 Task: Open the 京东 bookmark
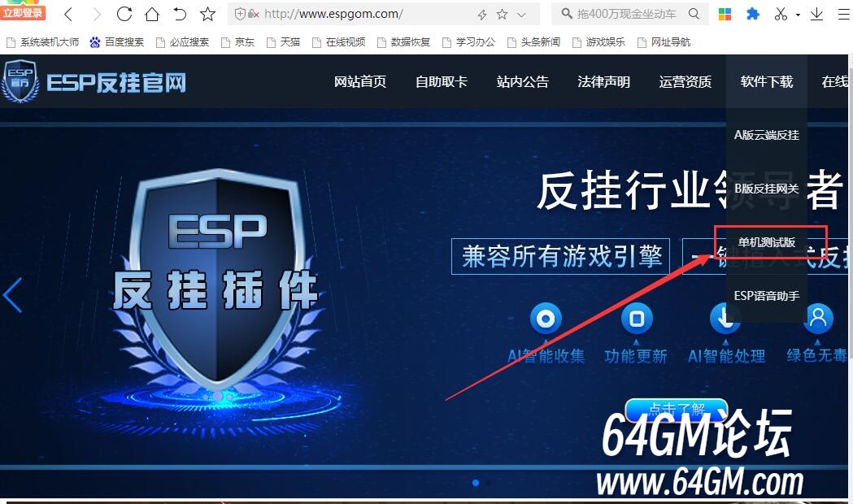(x=237, y=42)
